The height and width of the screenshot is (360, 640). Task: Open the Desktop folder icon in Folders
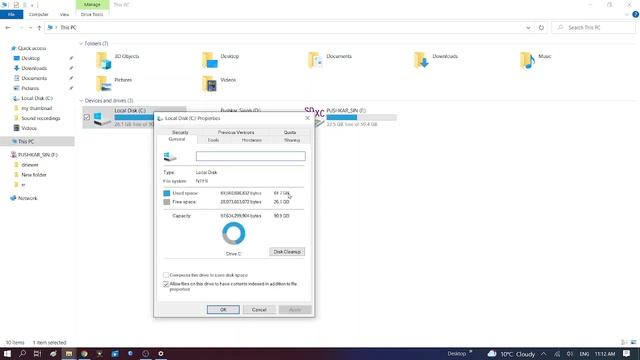(x=209, y=60)
